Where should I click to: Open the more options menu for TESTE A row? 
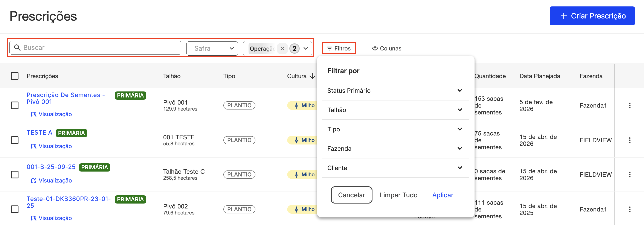(x=629, y=140)
